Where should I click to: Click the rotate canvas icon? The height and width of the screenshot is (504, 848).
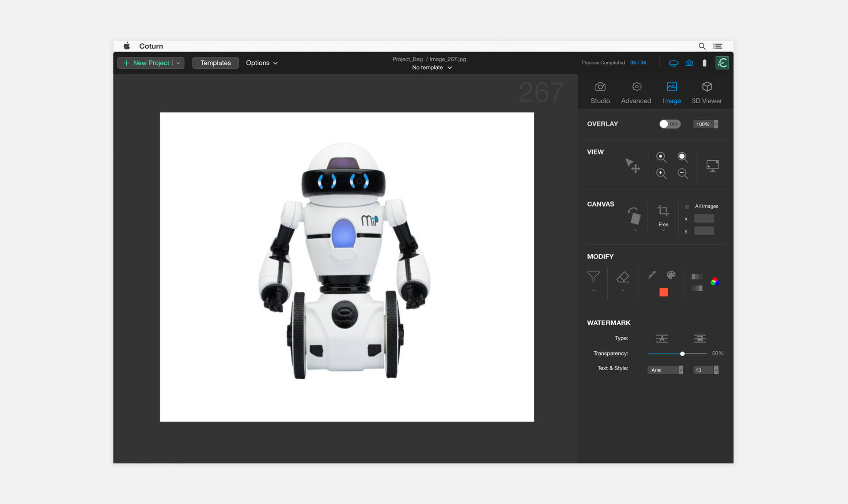click(x=634, y=216)
